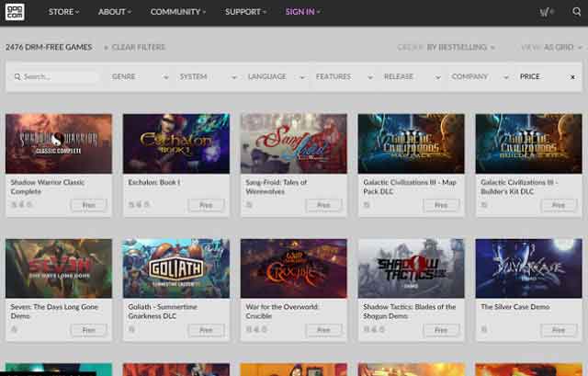Expand the Release filter dropdown

click(412, 77)
